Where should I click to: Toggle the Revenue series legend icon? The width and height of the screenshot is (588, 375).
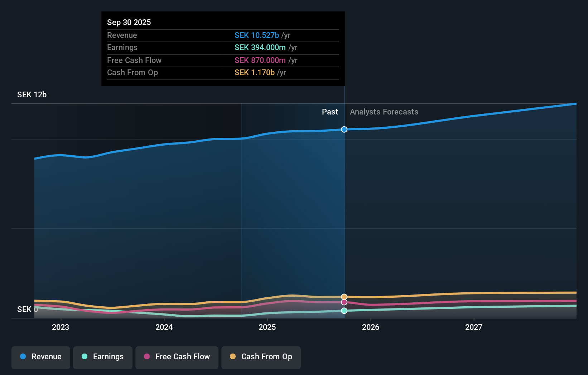pyautogui.click(x=23, y=357)
